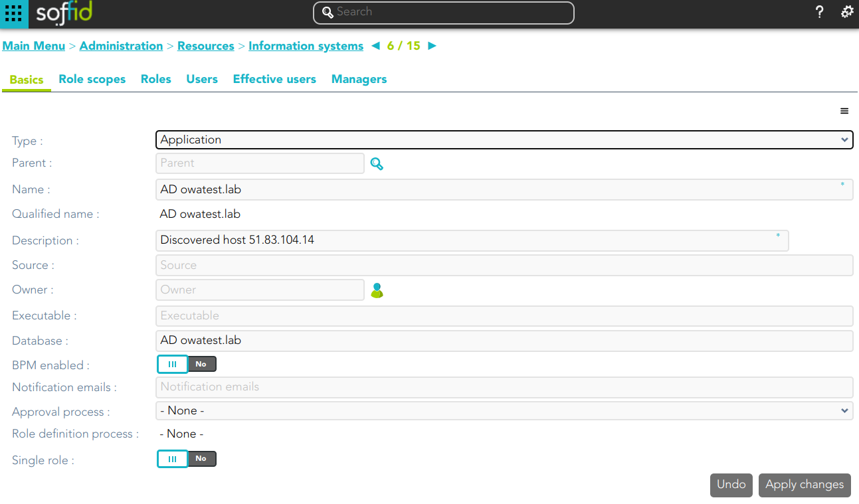Open the Main Menu breadcrumb link
Image resolution: width=859 pixels, height=504 pixels.
[34, 46]
